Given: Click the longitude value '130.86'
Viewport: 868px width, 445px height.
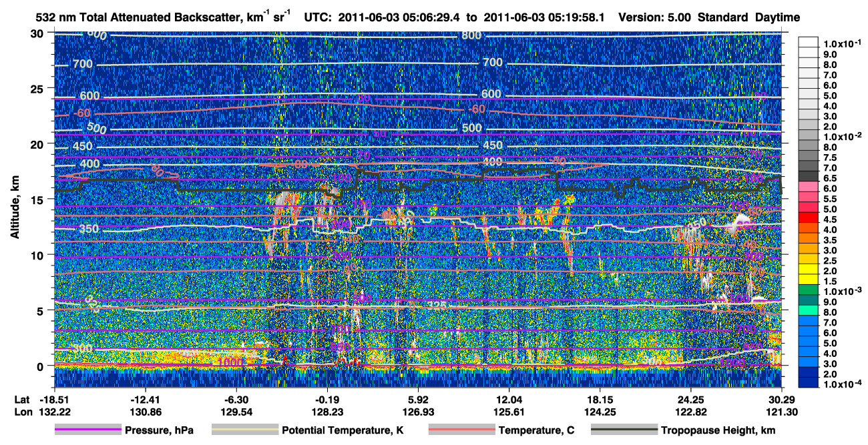Looking at the screenshot, I should pos(145,412).
